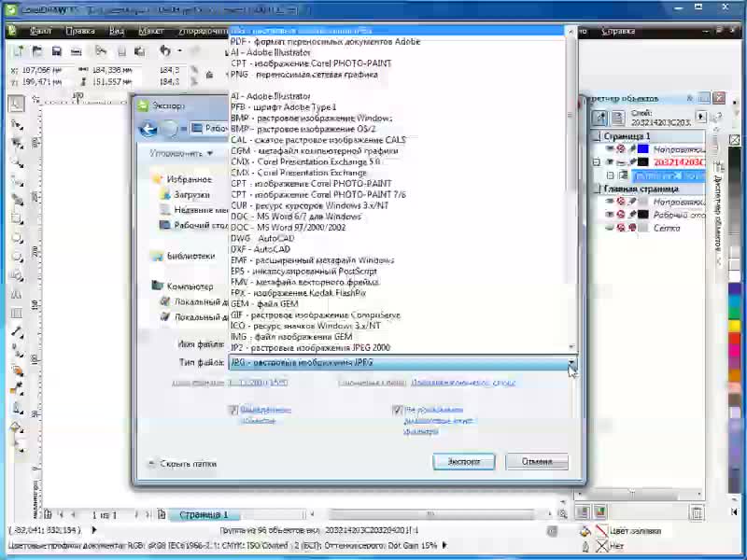The height and width of the screenshot is (560, 747).
Task: Pick red swatch in the color palette
Action: (x=734, y=339)
